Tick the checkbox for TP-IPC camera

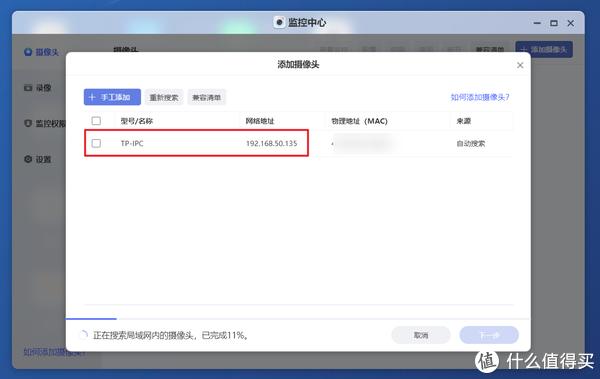[96, 143]
